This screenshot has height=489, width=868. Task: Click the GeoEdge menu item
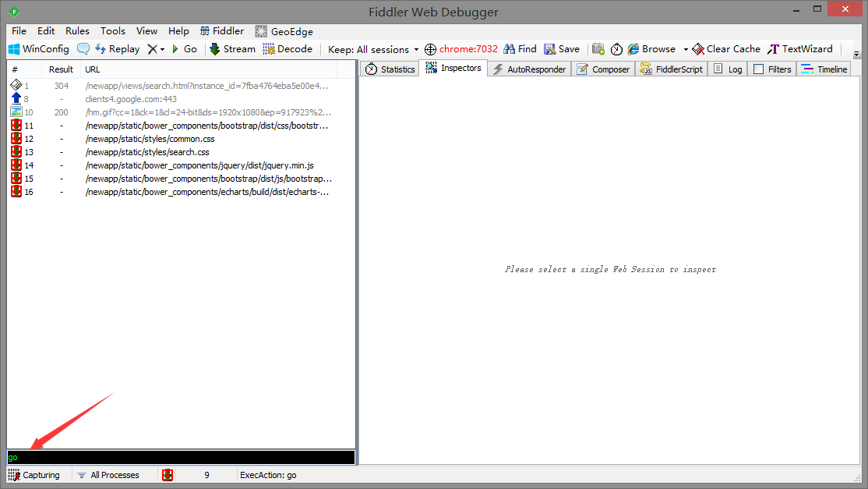point(284,31)
